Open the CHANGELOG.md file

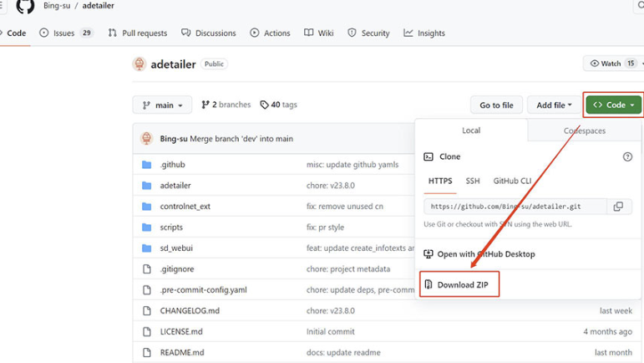click(190, 311)
